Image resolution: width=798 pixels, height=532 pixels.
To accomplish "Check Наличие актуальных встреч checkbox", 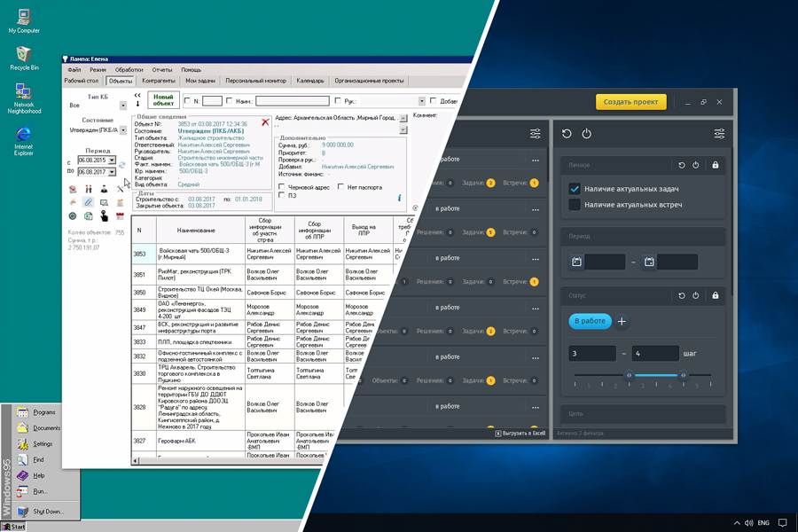I will 575,205.
